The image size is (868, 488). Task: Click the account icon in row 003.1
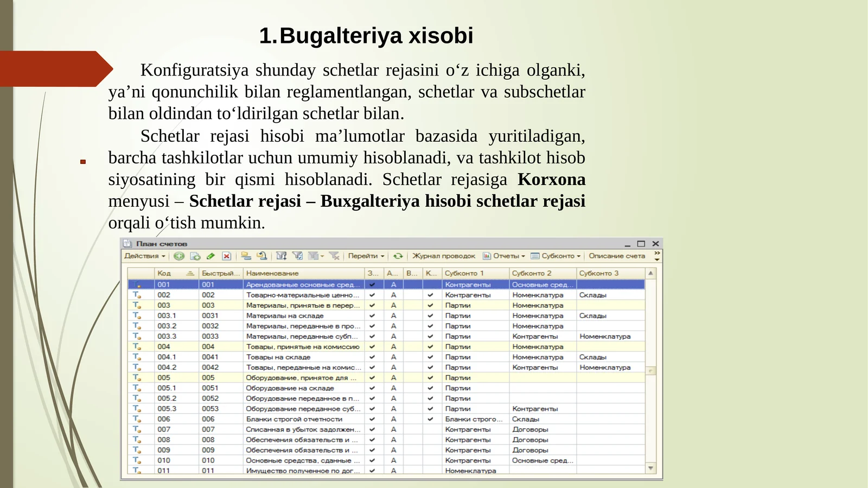[x=137, y=315]
